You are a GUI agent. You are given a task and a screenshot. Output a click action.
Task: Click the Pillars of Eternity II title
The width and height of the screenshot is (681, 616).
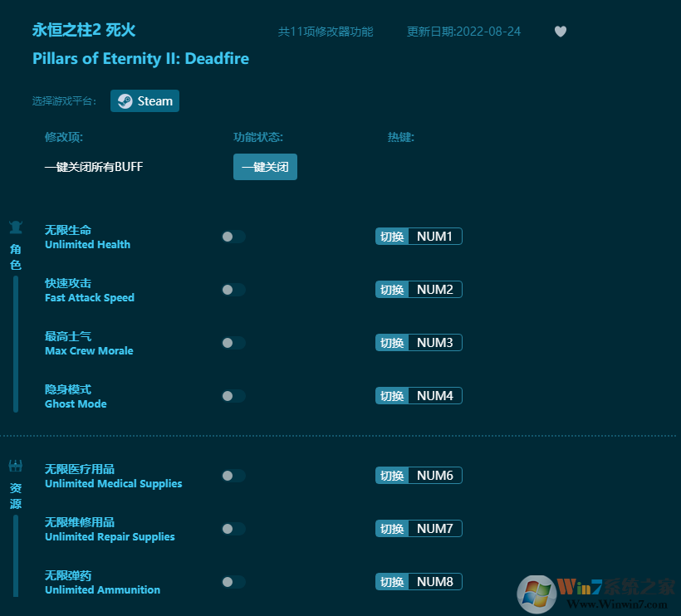click(140, 59)
